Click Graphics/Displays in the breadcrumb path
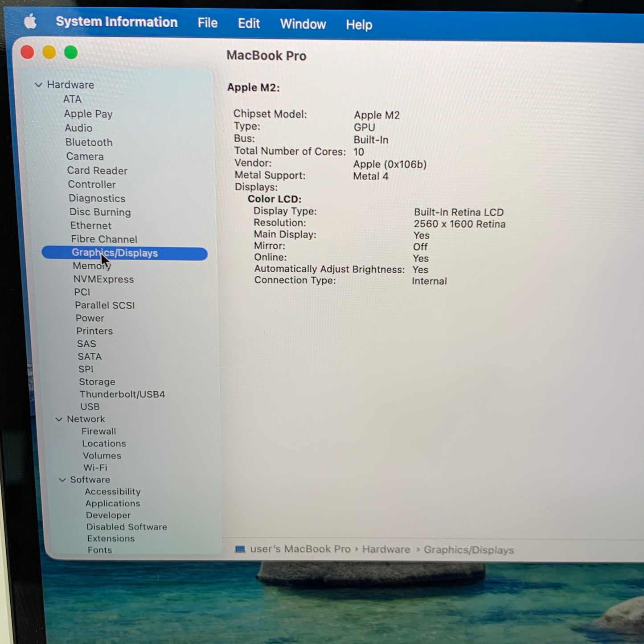The image size is (644, 644). pyautogui.click(x=469, y=550)
